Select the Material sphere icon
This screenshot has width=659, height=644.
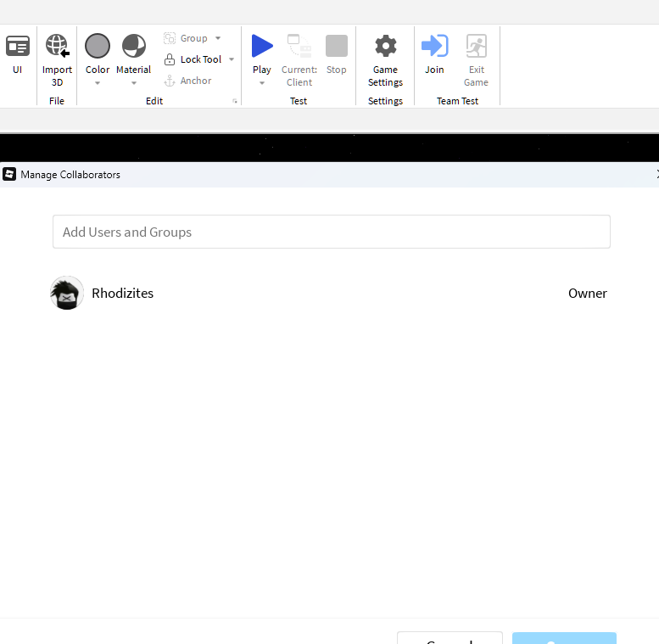134,46
